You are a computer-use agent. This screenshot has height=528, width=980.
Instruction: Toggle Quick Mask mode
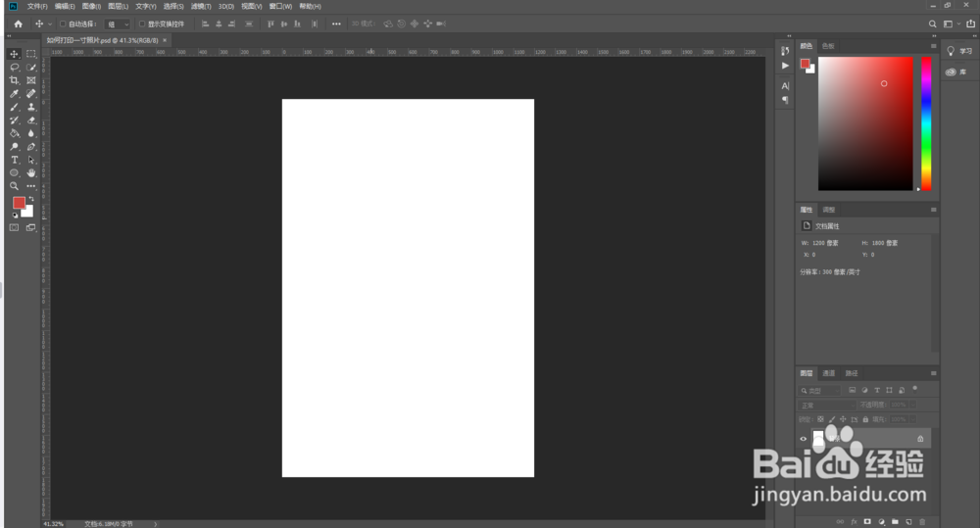14,228
